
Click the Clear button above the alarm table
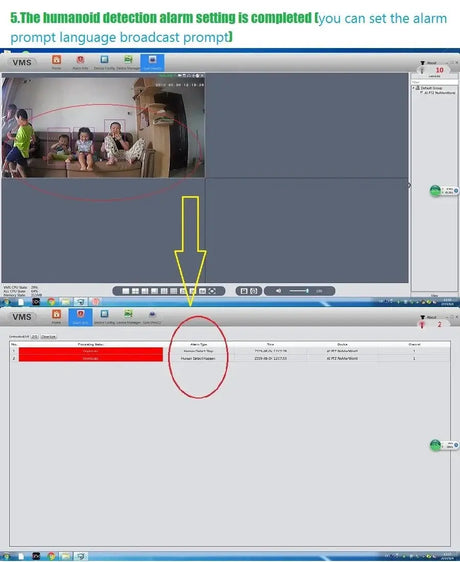pyautogui.click(x=48, y=337)
